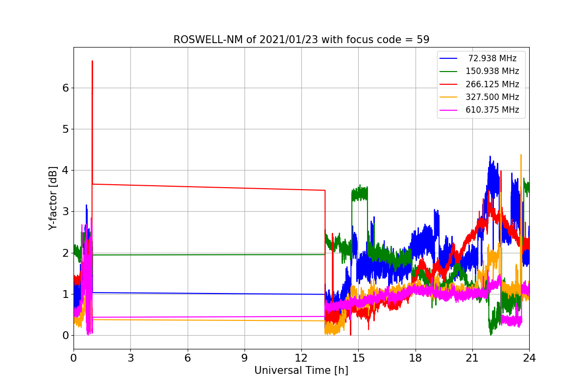Click the Y-factor [dB] axis label

pos(53,198)
